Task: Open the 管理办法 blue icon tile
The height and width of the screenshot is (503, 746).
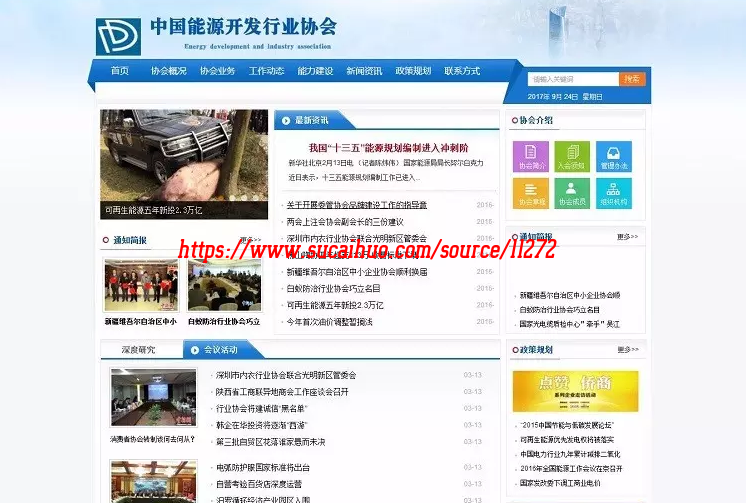Action: pos(614,156)
